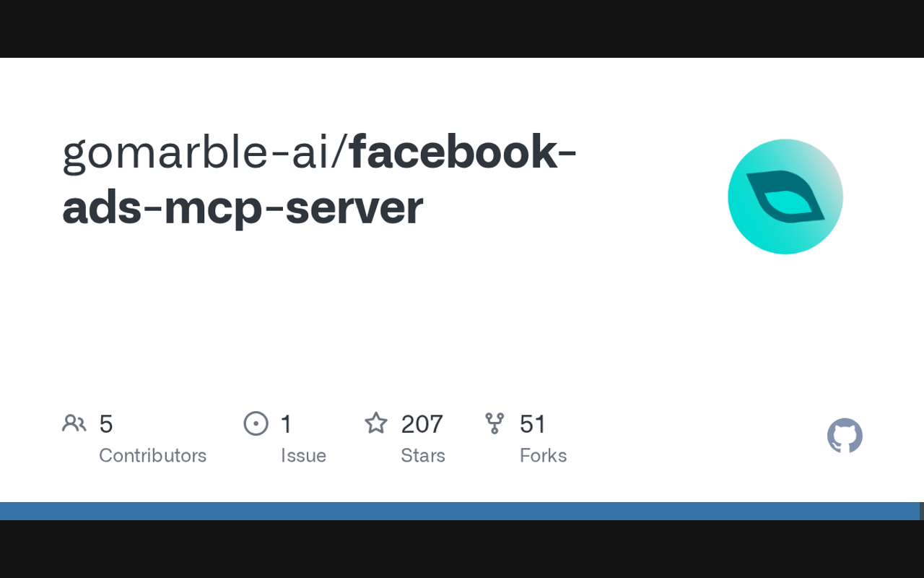Select the 207 star count
924x578 pixels.
click(x=422, y=424)
